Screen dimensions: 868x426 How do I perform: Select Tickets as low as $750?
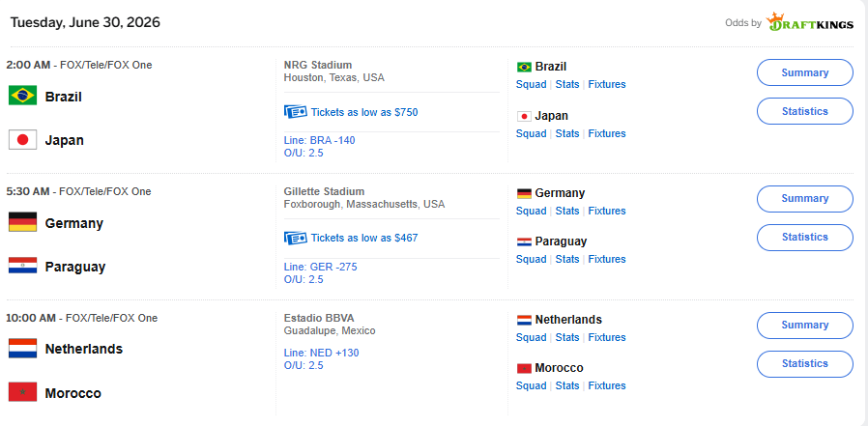(x=364, y=112)
